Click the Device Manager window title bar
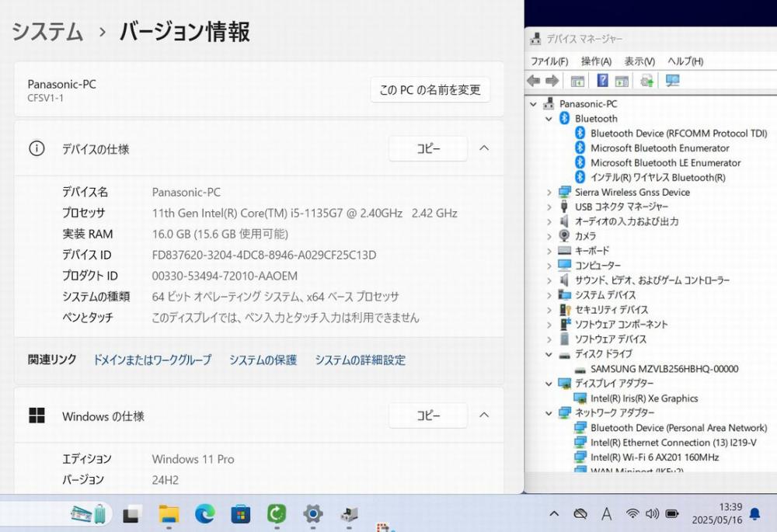 [650, 39]
